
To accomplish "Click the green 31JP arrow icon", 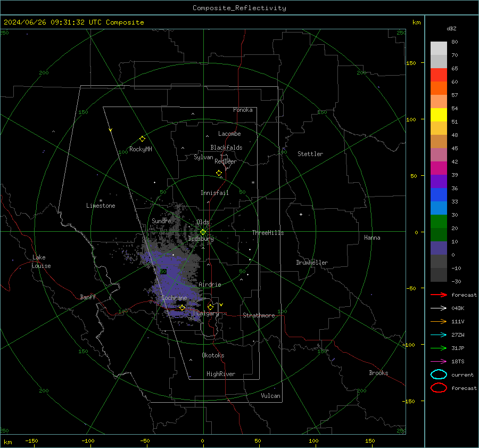I will pyautogui.click(x=439, y=348).
